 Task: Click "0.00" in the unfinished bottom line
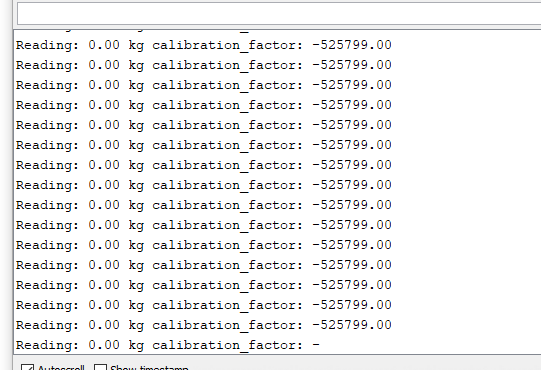(x=104, y=344)
